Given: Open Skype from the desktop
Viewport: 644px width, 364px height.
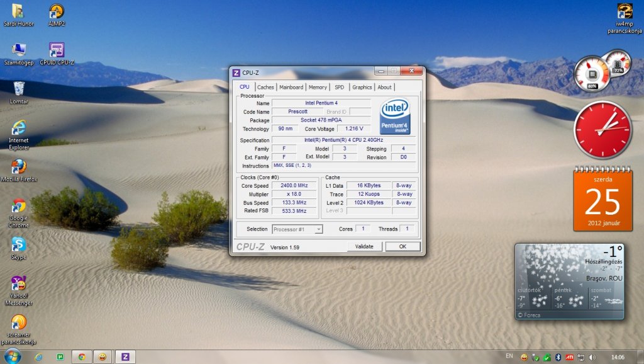Looking at the screenshot, I should click(x=18, y=248).
